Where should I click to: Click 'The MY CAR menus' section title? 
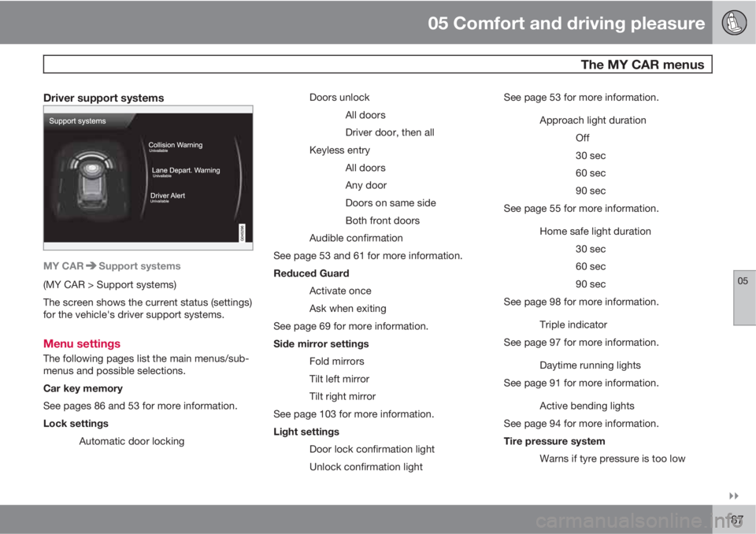click(643, 65)
